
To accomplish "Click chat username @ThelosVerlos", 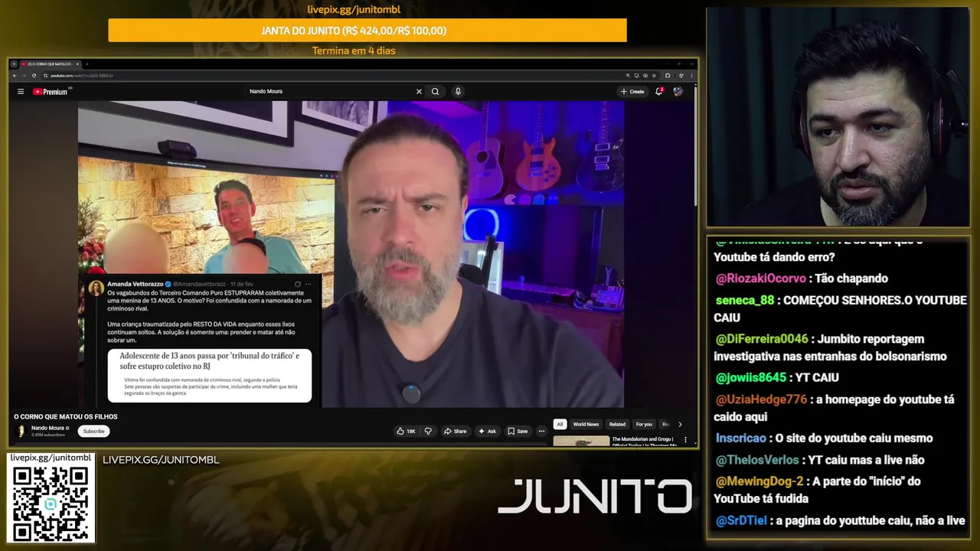I will tap(757, 460).
